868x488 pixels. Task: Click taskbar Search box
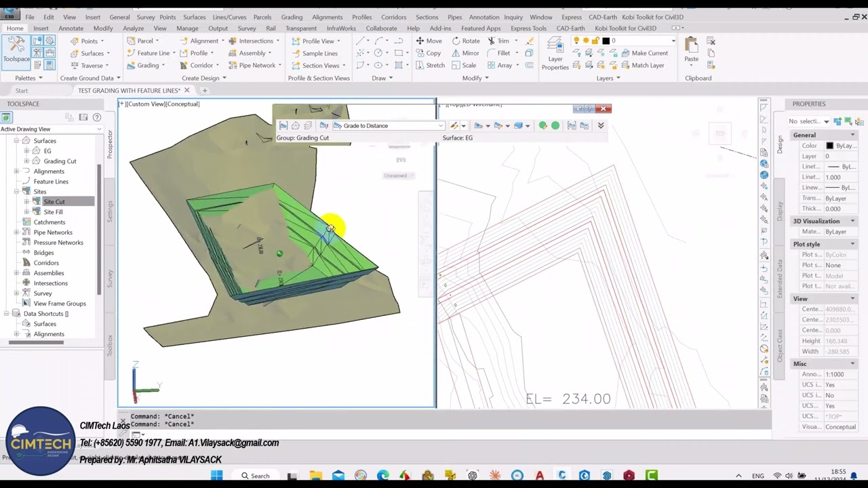coord(256,476)
